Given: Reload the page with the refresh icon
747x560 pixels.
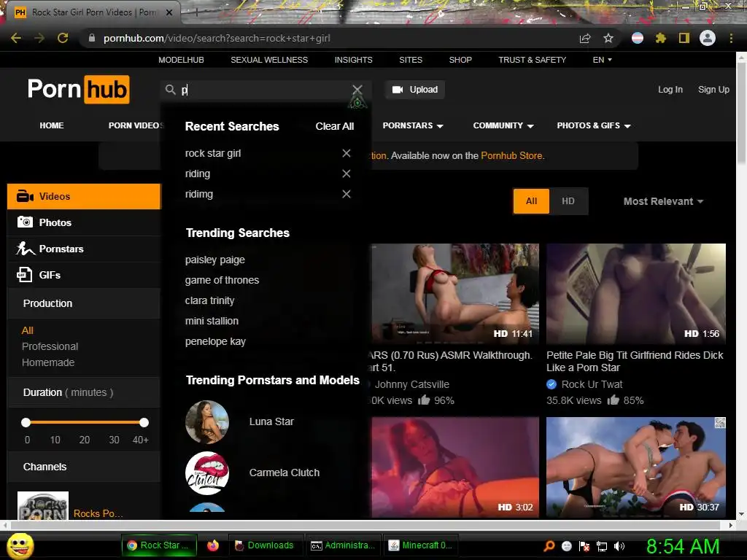Looking at the screenshot, I should pos(63,38).
